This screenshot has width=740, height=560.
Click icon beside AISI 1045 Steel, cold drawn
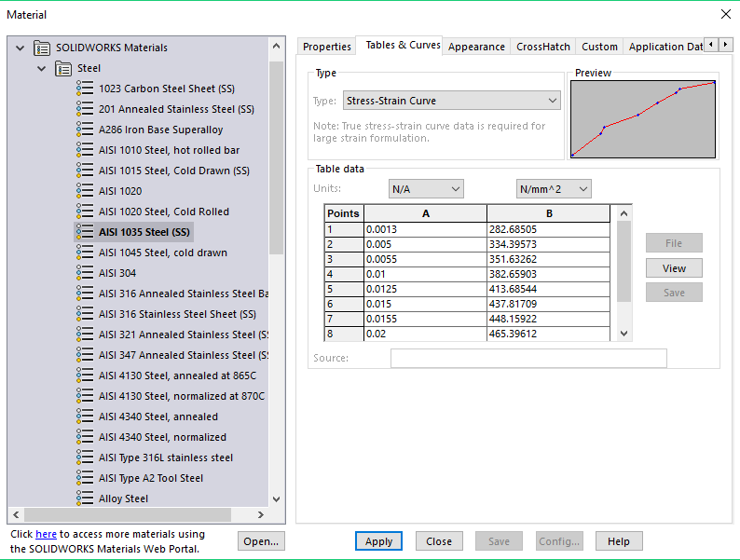pos(85,253)
